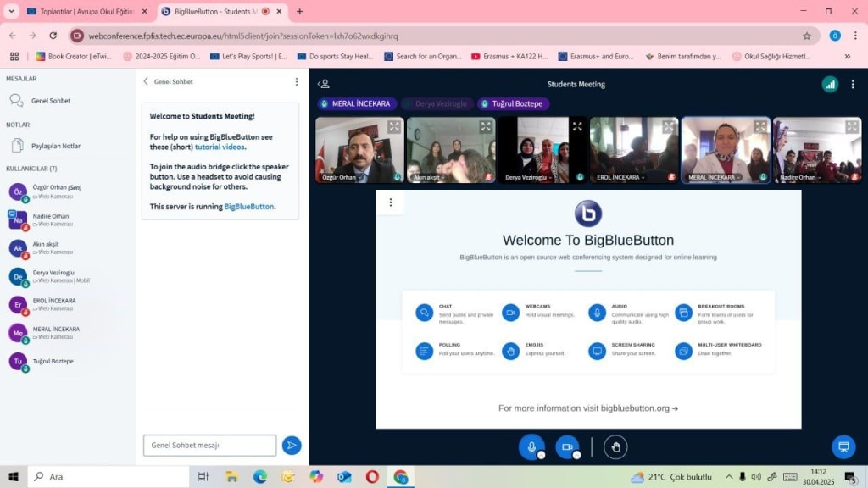
Task: Open the meeting options three-dot menu
Action: coord(853,84)
